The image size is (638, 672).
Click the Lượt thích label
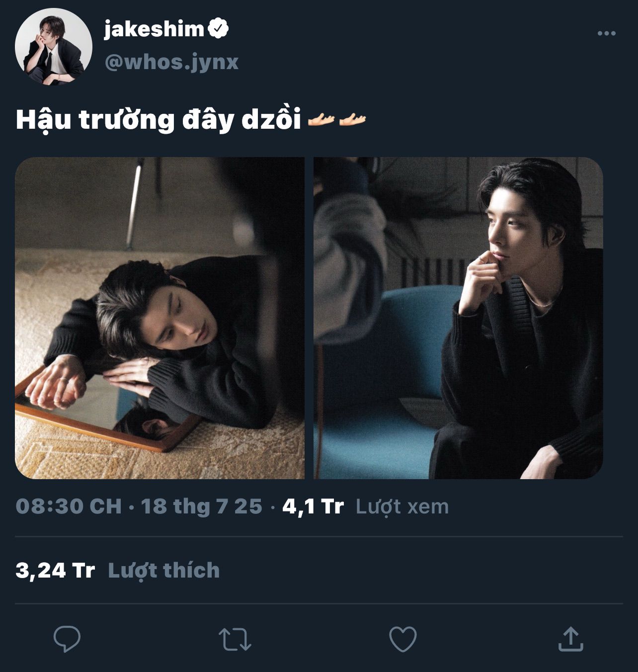pos(163,571)
